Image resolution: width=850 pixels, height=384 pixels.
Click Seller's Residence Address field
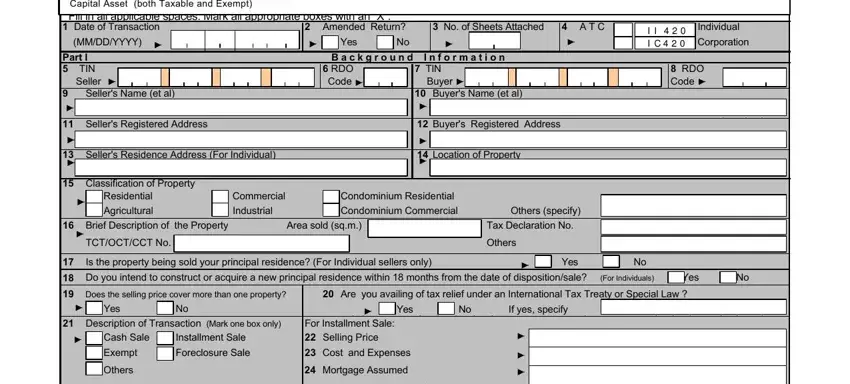point(241,168)
